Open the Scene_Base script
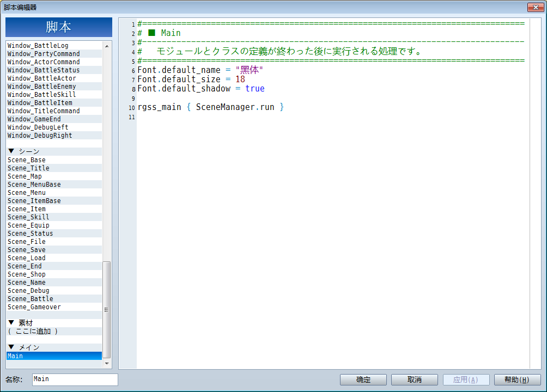The image size is (547, 392). 54,160
